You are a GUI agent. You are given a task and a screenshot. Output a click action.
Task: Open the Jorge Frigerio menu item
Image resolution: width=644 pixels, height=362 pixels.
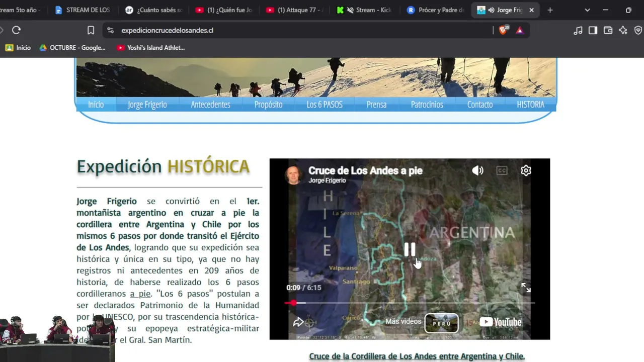pyautogui.click(x=147, y=105)
